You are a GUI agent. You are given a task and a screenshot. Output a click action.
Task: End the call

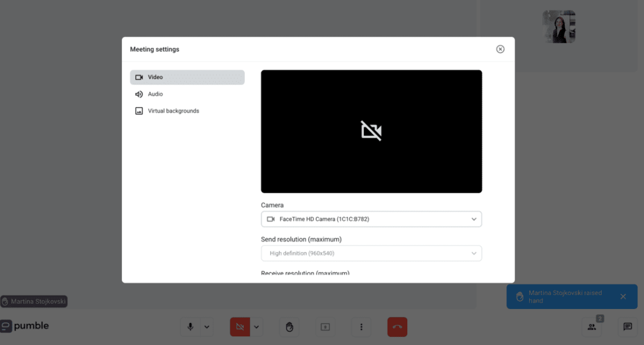(397, 326)
